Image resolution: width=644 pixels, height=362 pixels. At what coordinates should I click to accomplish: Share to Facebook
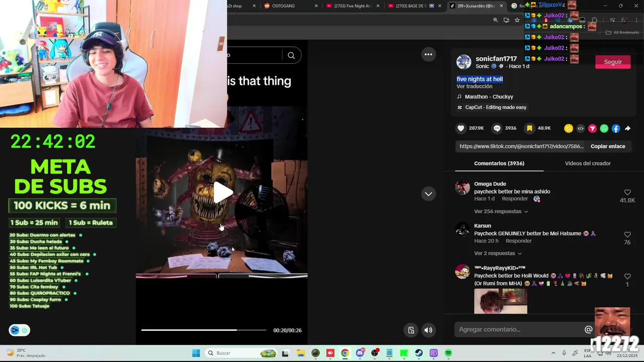[616, 128]
